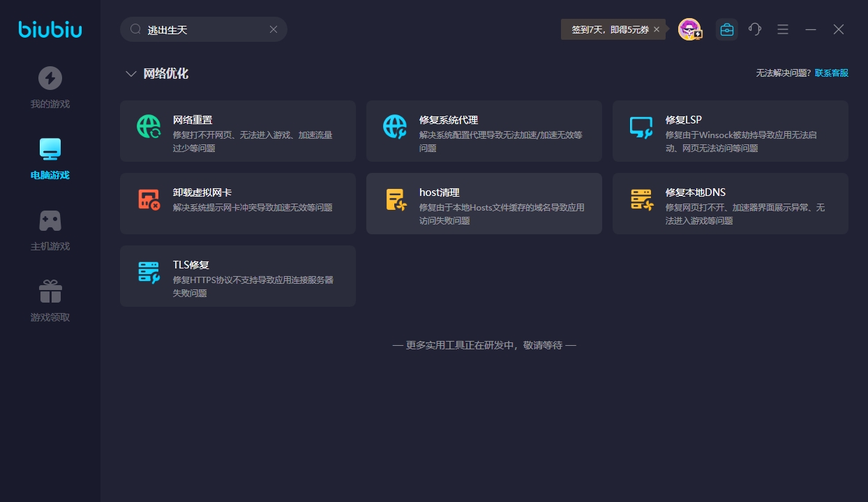The image size is (868, 502).
Task: Click the user avatar picture
Action: point(689,29)
